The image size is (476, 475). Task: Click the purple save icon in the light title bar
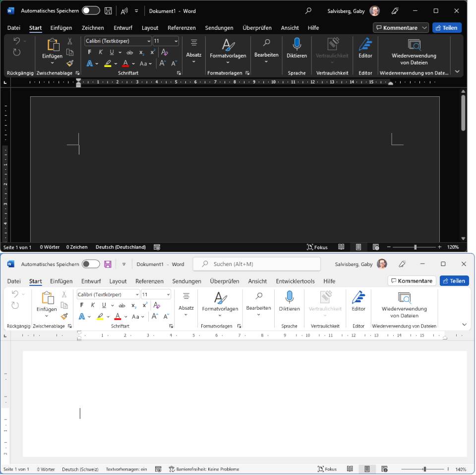tap(108, 264)
